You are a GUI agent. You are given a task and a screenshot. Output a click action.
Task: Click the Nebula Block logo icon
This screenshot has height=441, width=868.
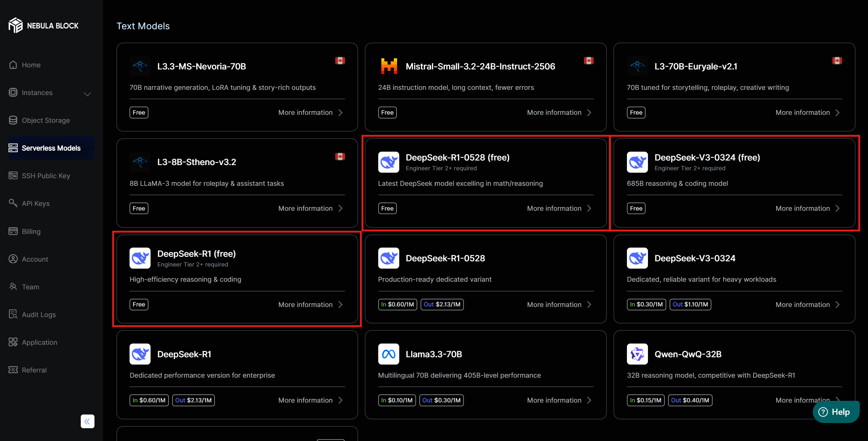pyautogui.click(x=16, y=26)
